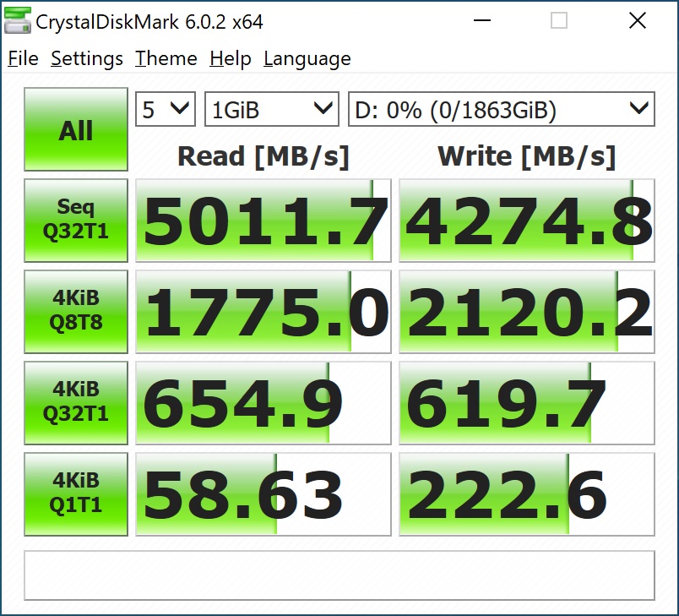Click the empty comment field at bottom
Screen dimensions: 679x616
pyautogui.click(x=339, y=575)
